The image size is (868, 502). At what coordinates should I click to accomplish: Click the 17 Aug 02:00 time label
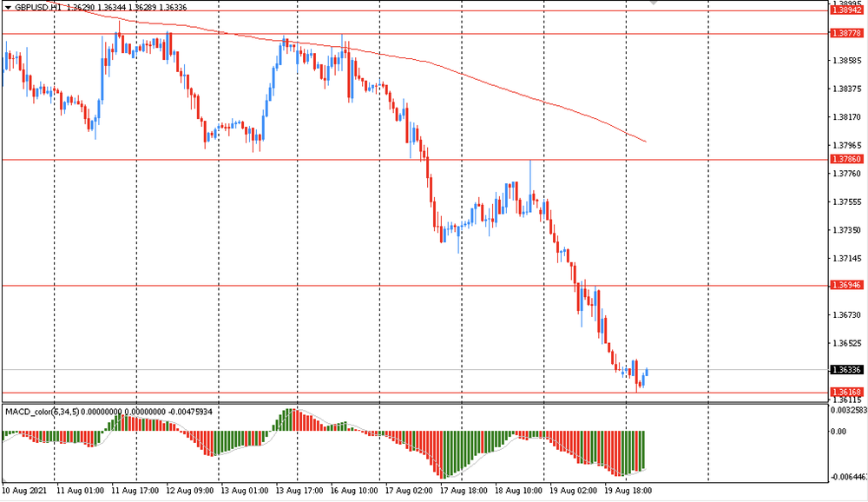tap(409, 491)
